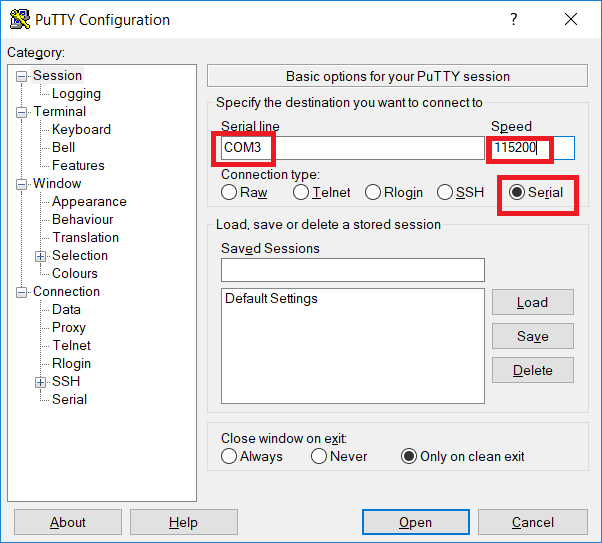Select the Raw connection type
602x543 pixels.
click(244, 192)
